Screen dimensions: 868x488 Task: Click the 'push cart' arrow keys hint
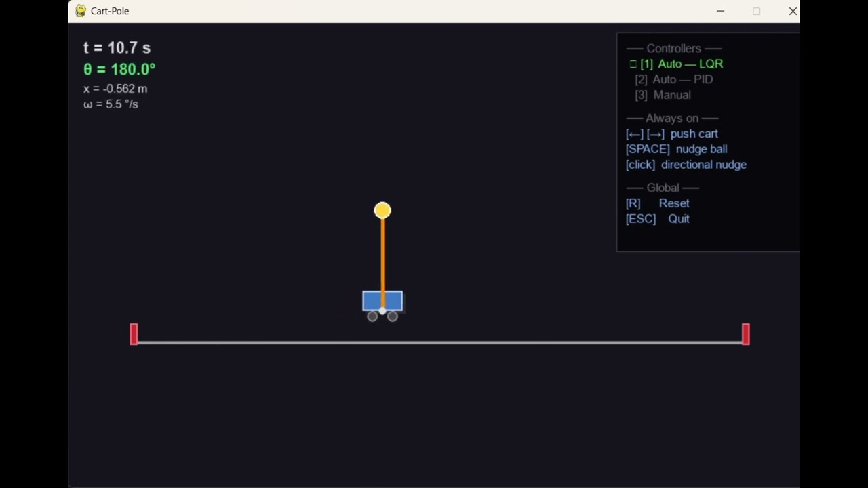[x=672, y=134]
